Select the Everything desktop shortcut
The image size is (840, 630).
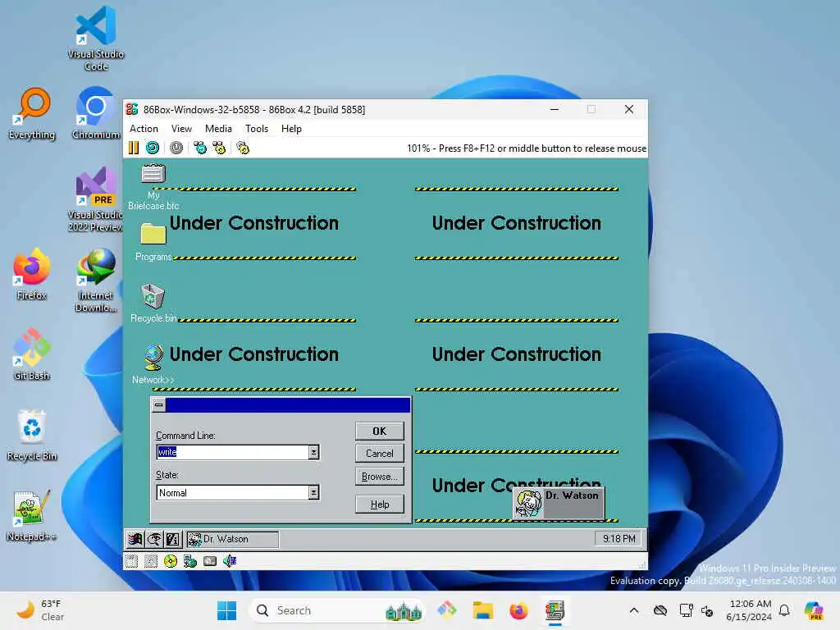32,113
